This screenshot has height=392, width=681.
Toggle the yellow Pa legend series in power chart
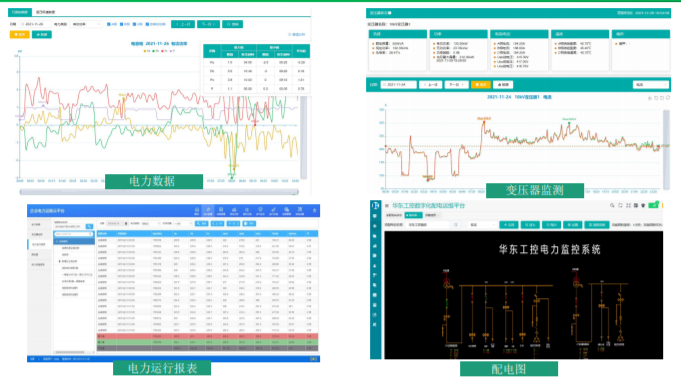147,51
